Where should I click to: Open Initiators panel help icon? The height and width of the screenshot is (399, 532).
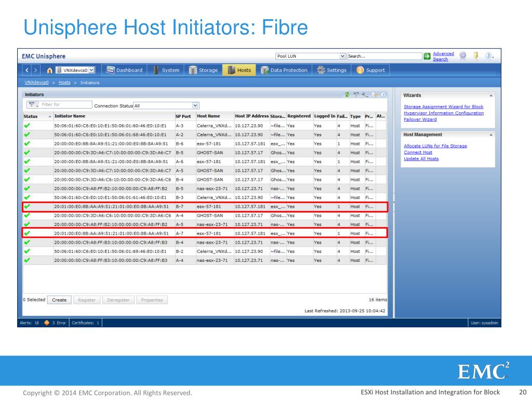(383, 95)
